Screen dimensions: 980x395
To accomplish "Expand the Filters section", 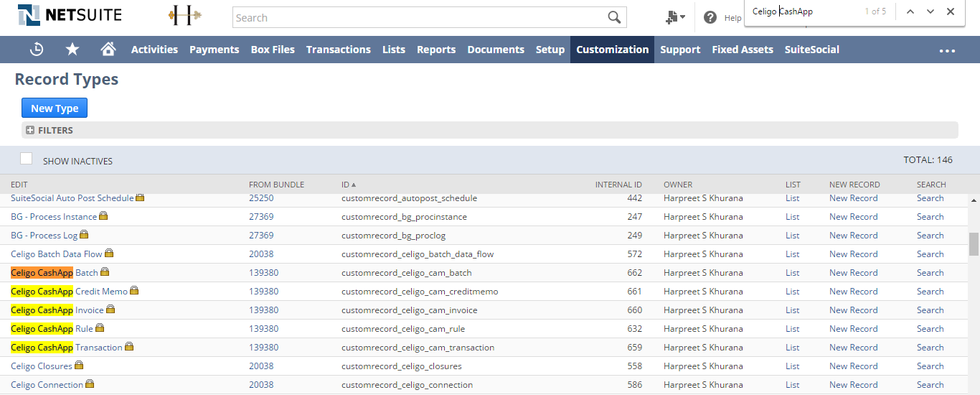I will [x=31, y=131].
